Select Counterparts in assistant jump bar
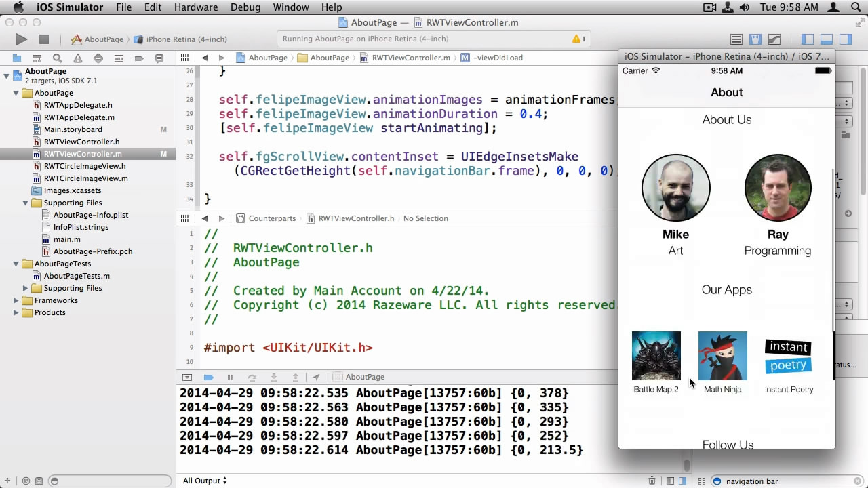The image size is (868, 488). [266, 218]
